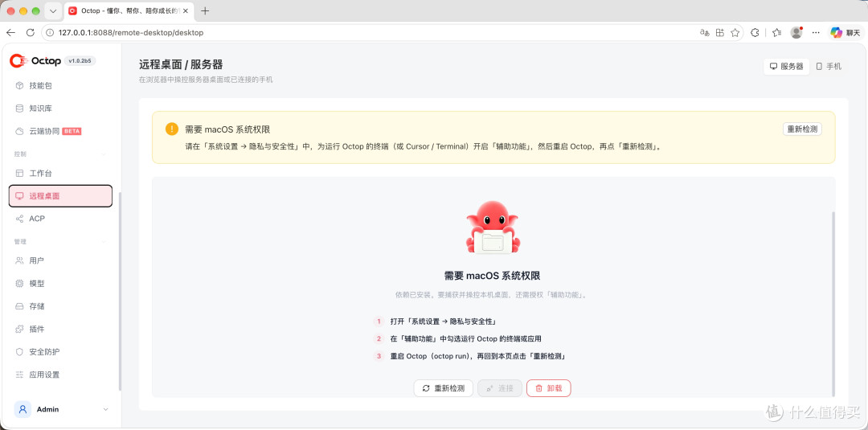
Task: Click the star favorite icon
Action: tap(735, 33)
